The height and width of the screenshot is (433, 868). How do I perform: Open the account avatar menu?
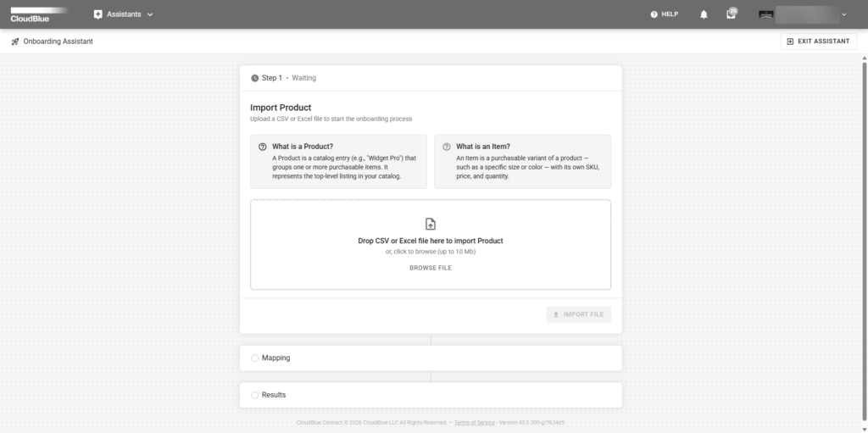tap(765, 15)
